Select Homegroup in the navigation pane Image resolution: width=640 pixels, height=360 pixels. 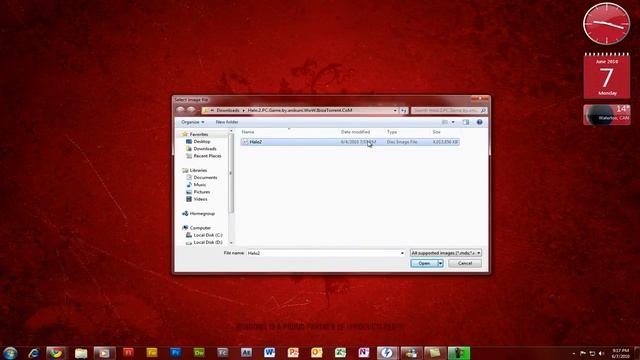pos(202,213)
